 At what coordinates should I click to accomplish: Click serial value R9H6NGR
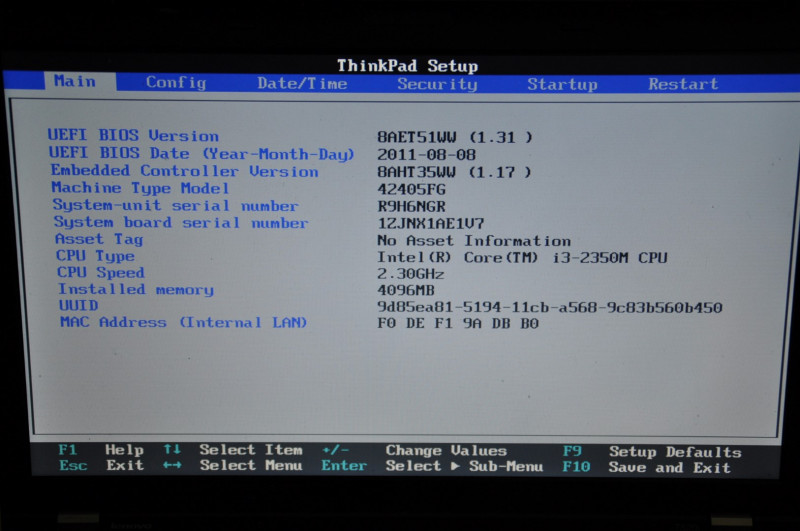tap(411, 206)
